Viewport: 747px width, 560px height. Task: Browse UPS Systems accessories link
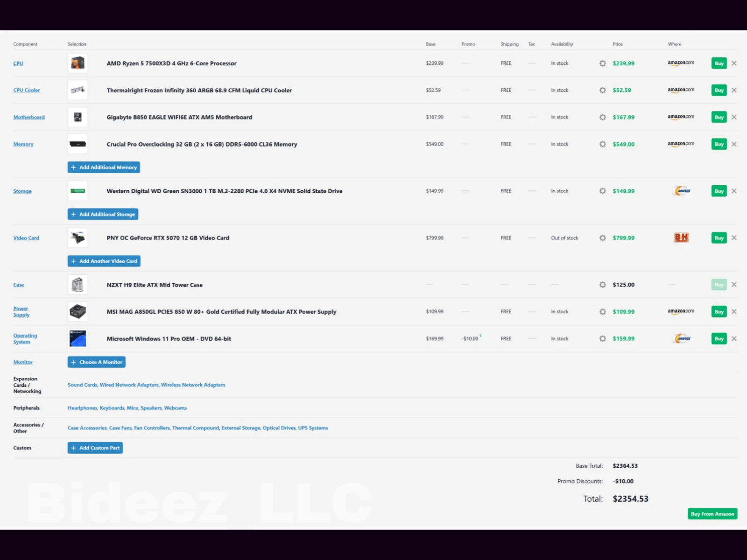click(x=313, y=428)
